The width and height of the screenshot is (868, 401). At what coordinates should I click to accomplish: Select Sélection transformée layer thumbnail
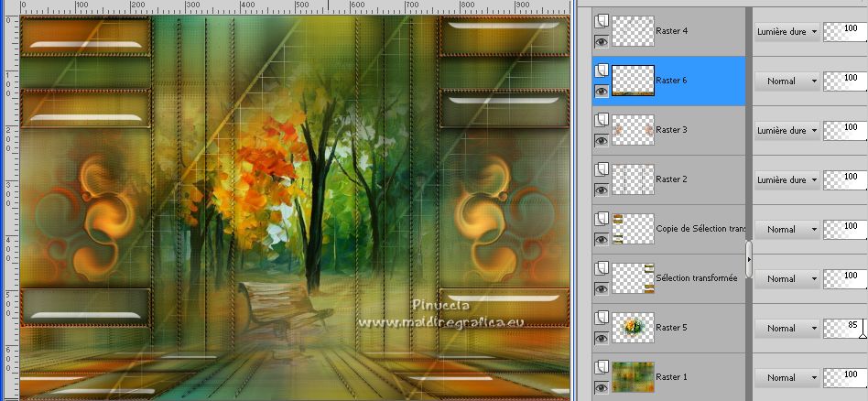(x=633, y=278)
